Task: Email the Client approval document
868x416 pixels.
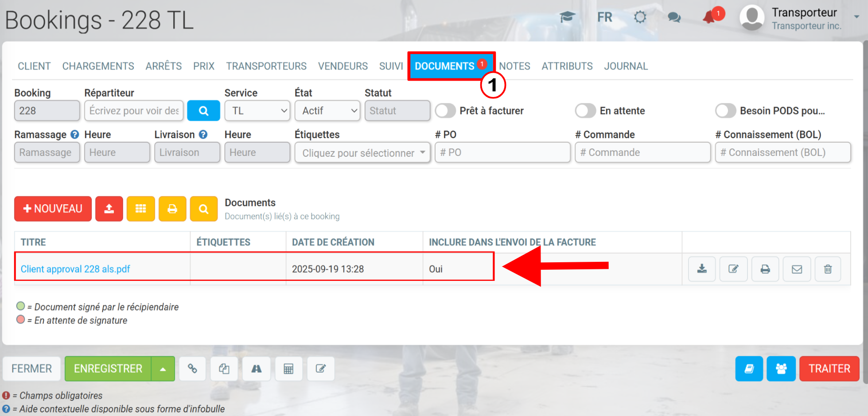Action: coord(797,269)
